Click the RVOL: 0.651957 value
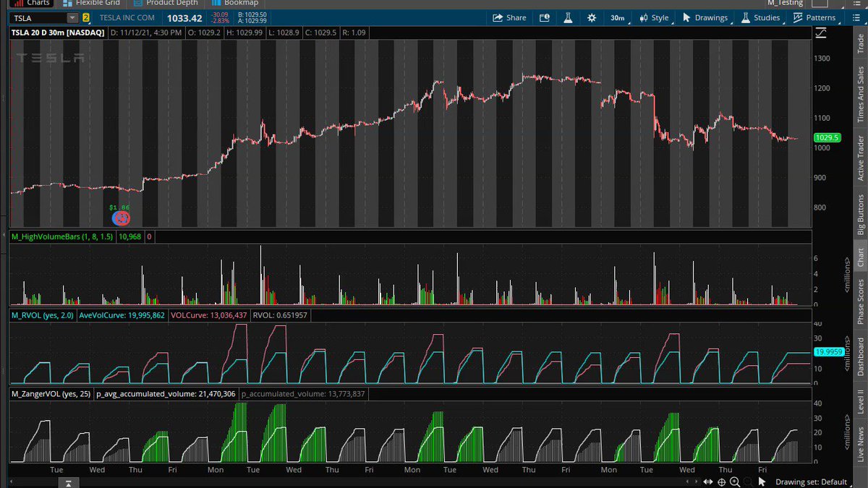868x488 pixels. point(281,315)
